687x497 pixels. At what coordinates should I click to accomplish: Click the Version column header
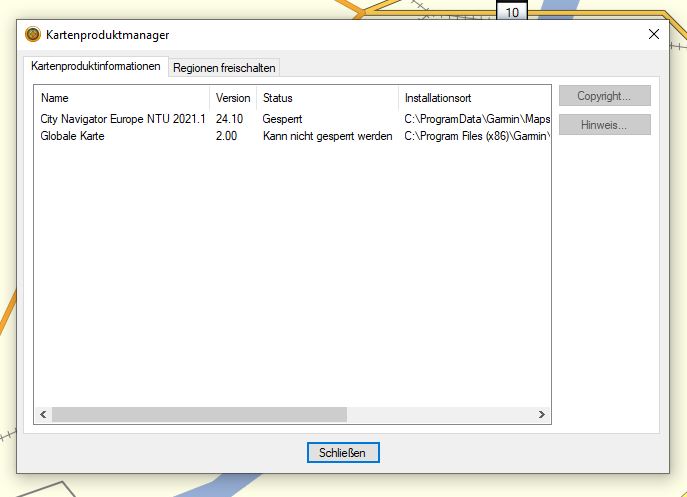pos(233,98)
